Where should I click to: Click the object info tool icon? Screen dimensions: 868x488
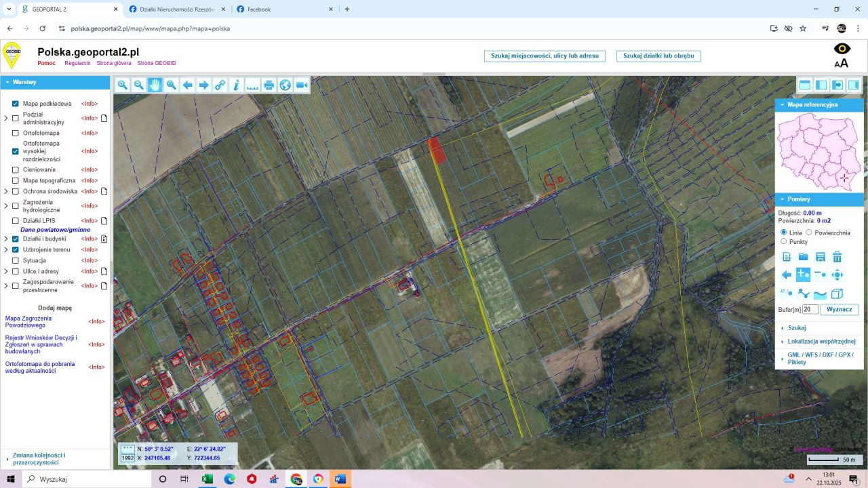[236, 85]
